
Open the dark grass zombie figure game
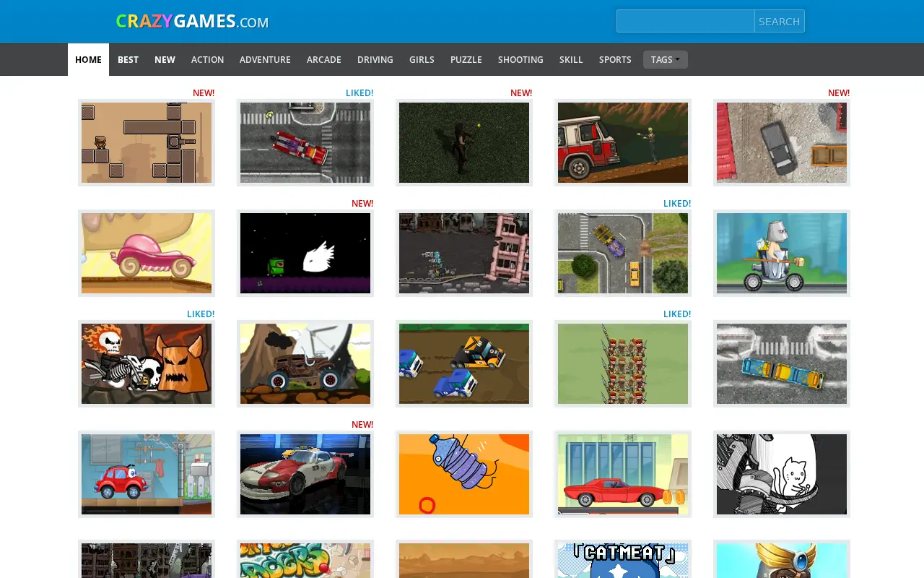coord(464,142)
